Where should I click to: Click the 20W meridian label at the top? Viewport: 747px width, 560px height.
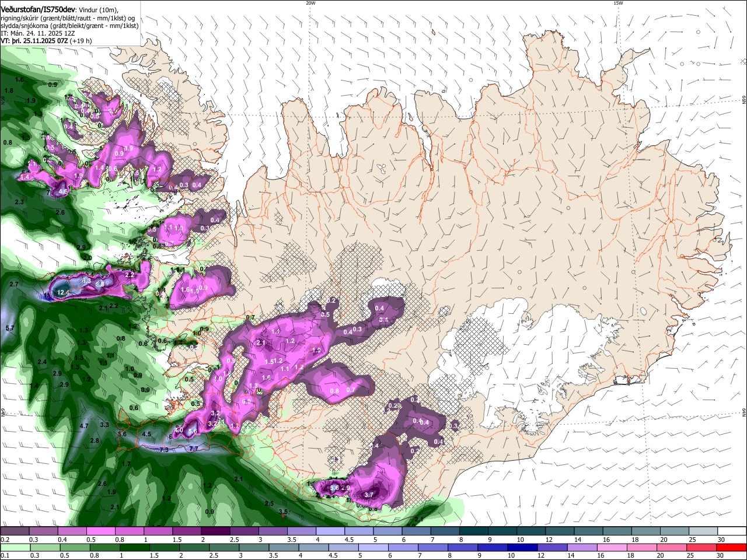[x=310, y=3]
